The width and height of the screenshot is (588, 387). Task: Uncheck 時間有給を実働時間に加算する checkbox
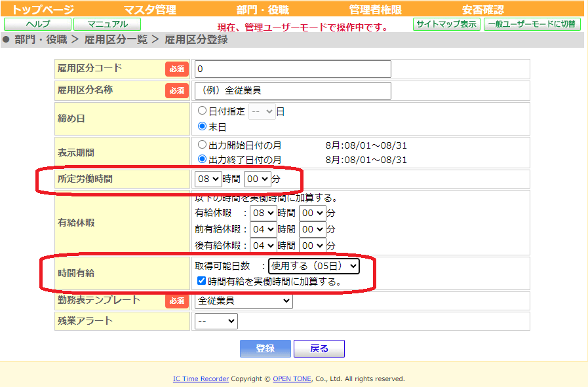click(201, 281)
